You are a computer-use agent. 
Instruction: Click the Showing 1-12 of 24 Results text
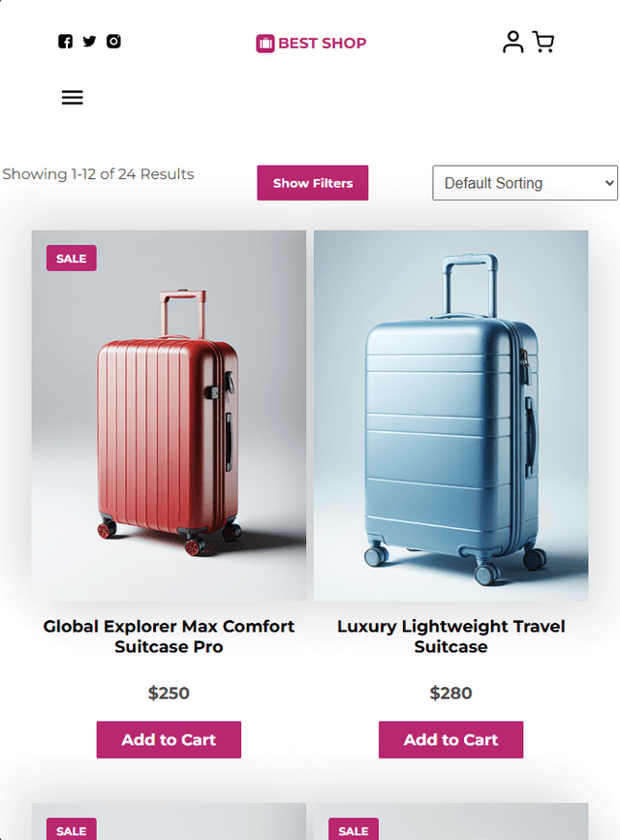pyautogui.click(x=98, y=174)
